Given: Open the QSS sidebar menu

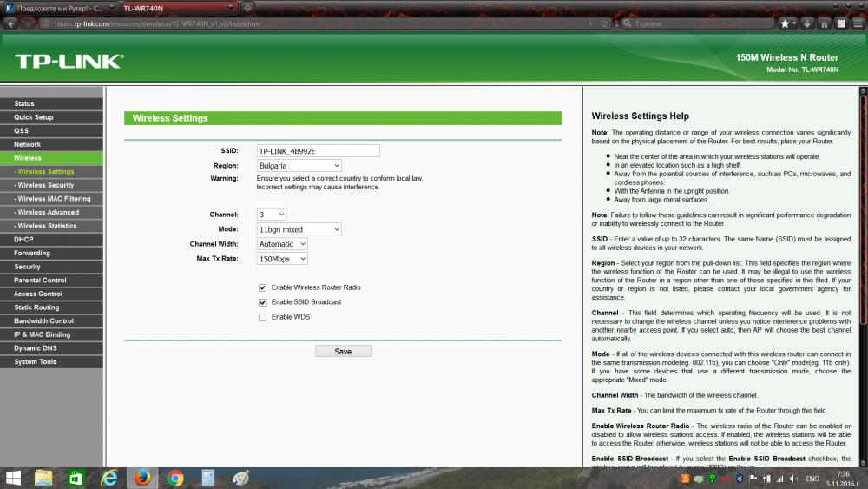Looking at the screenshot, I should pos(51,130).
